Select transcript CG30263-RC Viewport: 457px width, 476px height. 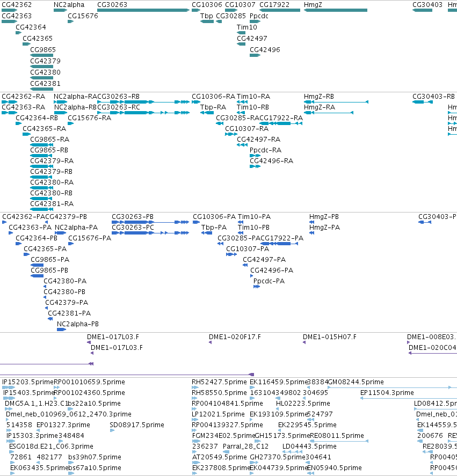coord(119,107)
